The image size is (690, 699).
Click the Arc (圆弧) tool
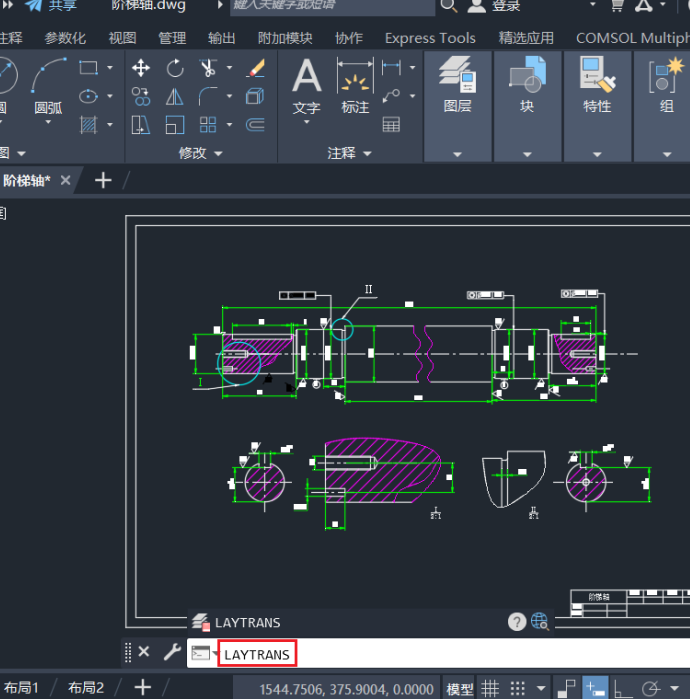pos(48,87)
